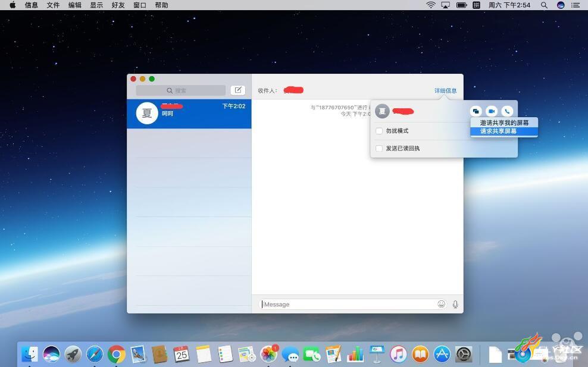This screenshot has width=588, height=367.
Task: Open the 文件 menu
Action: 53,5
